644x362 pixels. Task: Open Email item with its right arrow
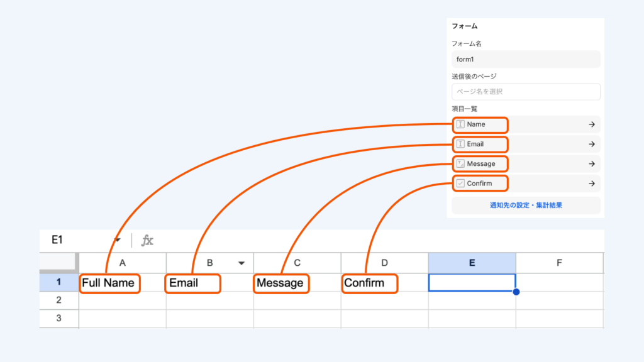(591, 144)
